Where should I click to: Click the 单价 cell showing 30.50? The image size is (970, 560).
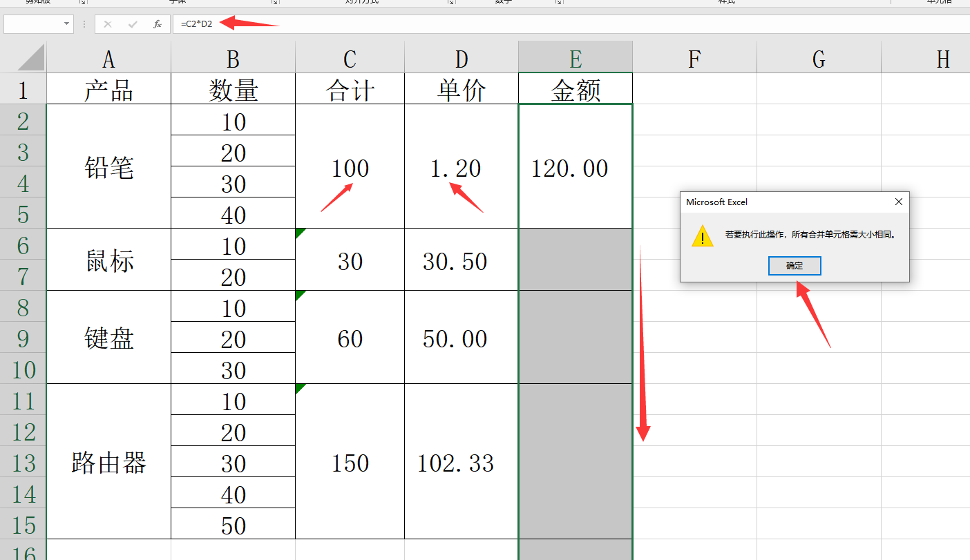(462, 260)
